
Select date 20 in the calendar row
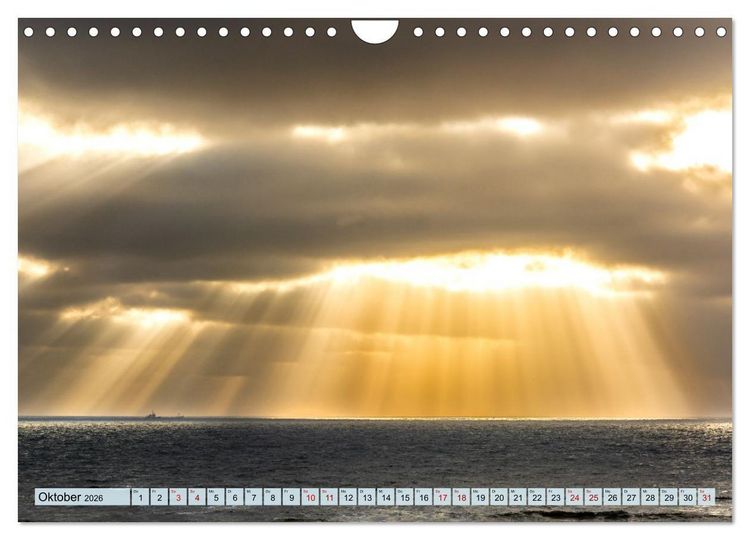click(499, 497)
